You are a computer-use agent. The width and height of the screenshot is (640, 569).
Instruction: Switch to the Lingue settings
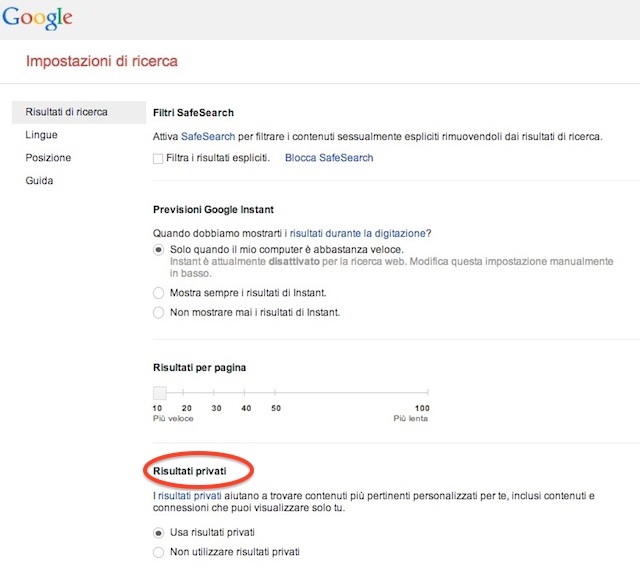(42, 135)
